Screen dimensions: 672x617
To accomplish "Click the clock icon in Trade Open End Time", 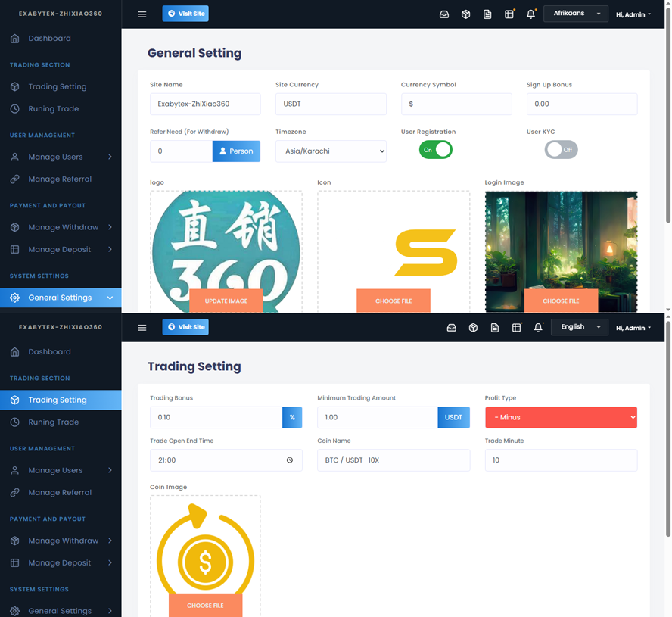I will coord(290,460).
